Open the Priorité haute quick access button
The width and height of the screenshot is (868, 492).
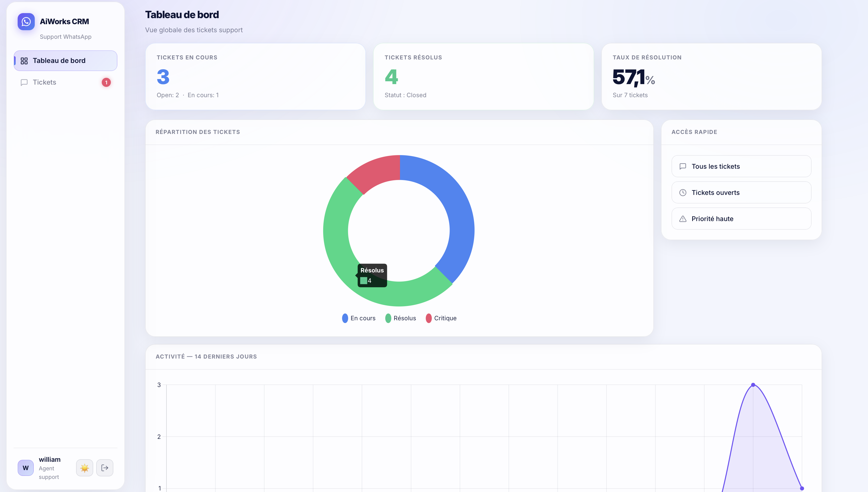point(741,219)
